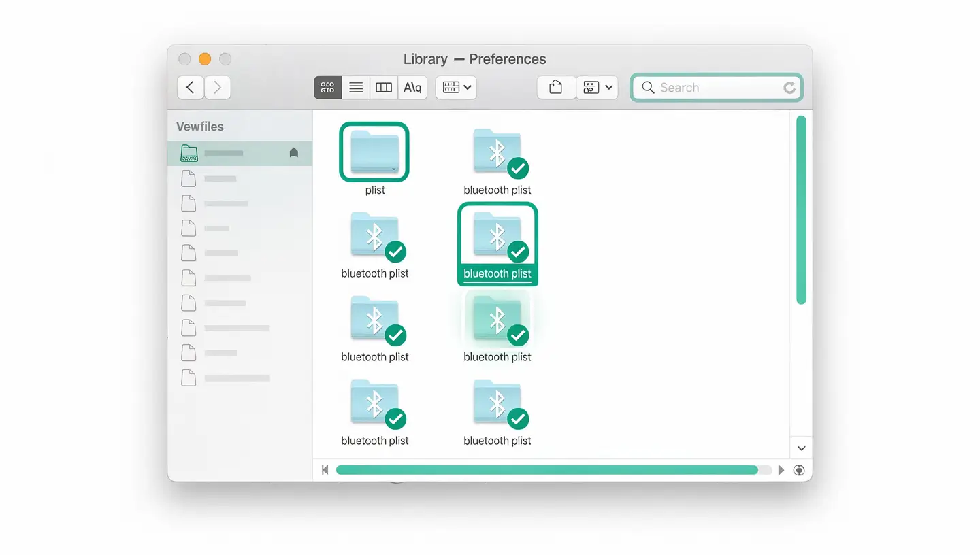Switch to column view layout
980x555 pixels.
(383, 87)
